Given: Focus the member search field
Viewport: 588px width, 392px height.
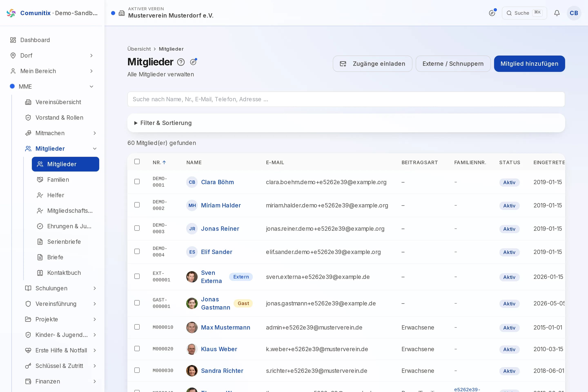Looking at the screenshot, I should click(x=346, y=99).
